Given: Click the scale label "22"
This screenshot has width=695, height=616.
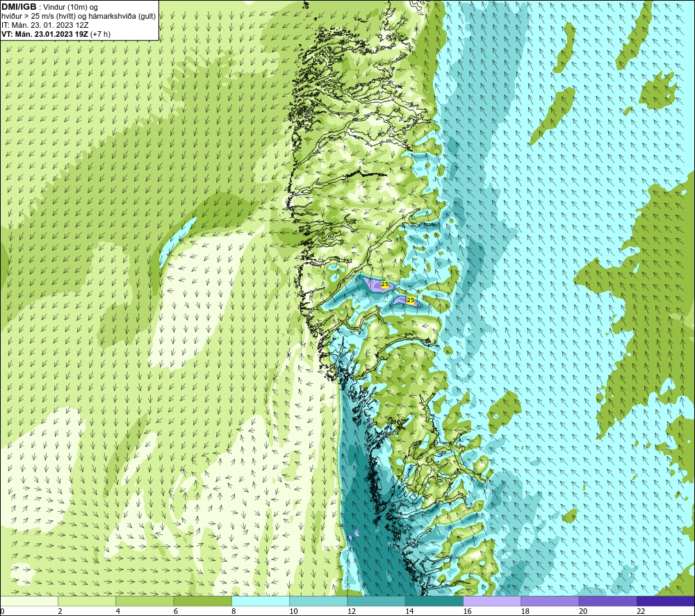Looking at the screenshot, I should coord(641,612).
